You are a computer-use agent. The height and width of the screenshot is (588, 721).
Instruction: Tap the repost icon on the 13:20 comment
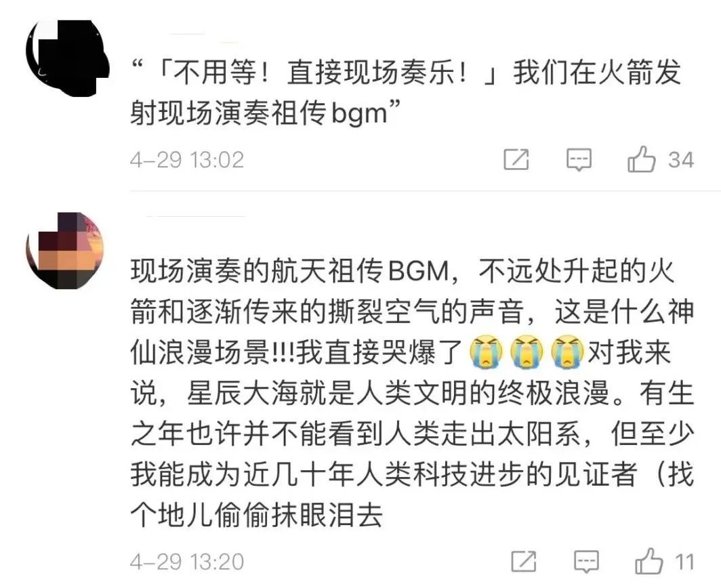coord(524,561)
